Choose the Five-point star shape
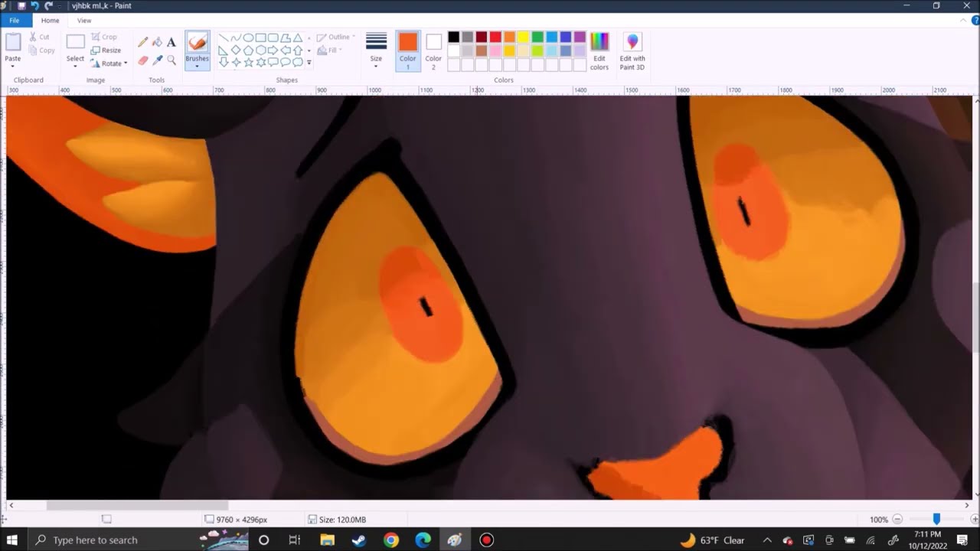The image size is (980, 551). (x=248, y=62)
